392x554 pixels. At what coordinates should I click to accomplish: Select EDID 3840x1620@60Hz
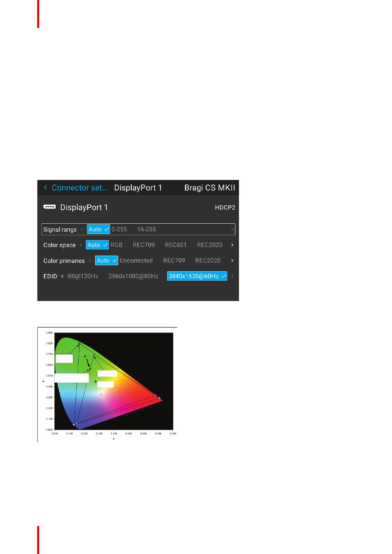click(x=197, y=276)
